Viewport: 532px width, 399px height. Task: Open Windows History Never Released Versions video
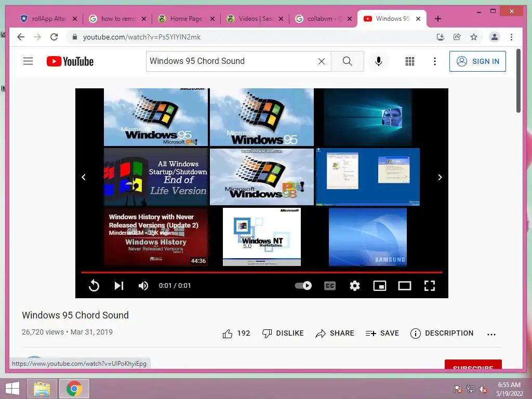(x=156, y=237)
